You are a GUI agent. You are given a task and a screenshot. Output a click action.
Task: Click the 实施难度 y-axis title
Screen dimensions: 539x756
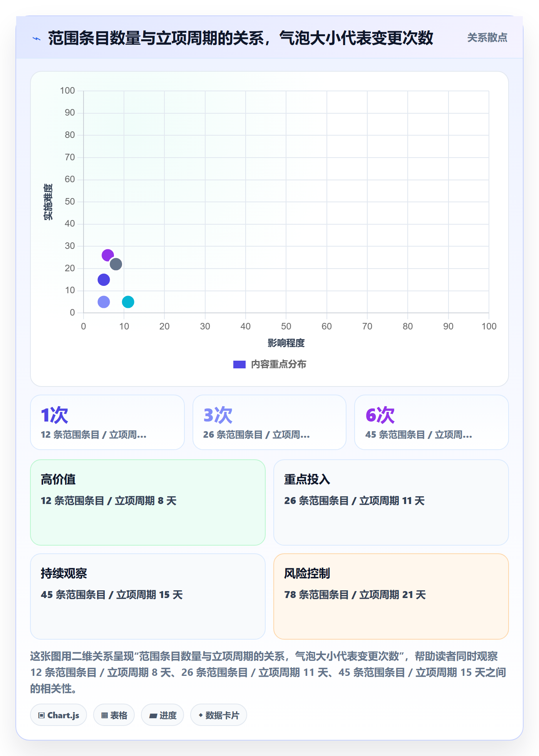click(x=48, y=202)
